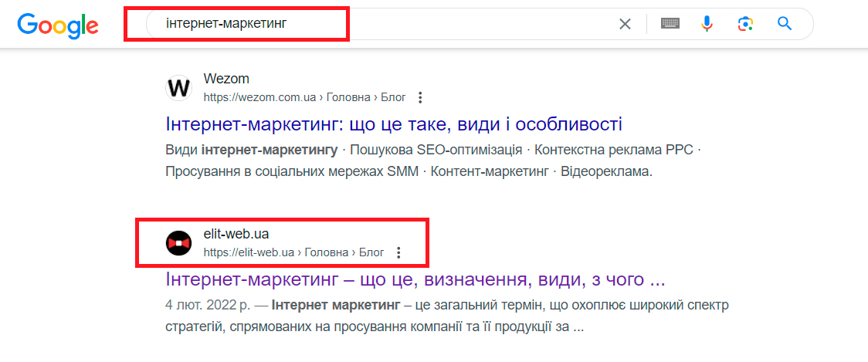Click the blue magnifier search icon
Image resolution: width=868 pixels, height=362 pixels.
click(785, 24)
